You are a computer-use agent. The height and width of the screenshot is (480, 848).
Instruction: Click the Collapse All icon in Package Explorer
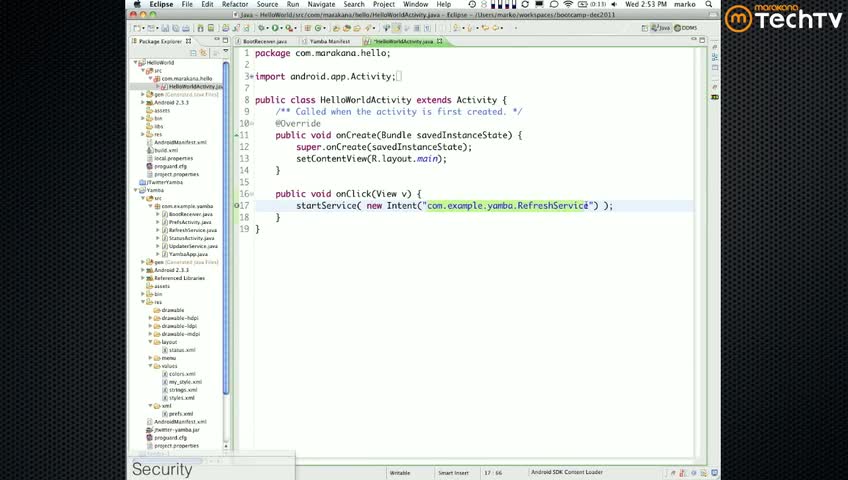(193, 52)
